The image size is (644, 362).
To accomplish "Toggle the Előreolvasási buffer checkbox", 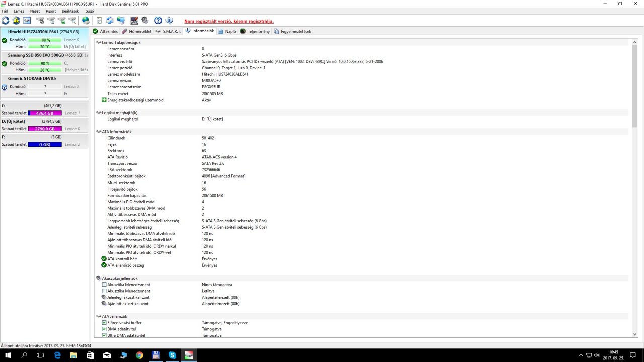I will tap(104, 323).
